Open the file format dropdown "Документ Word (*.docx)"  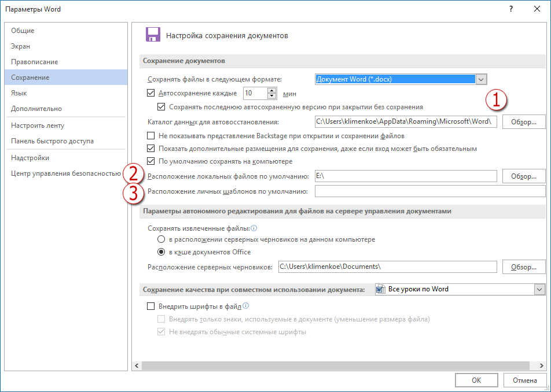click(x=481, y=79)
